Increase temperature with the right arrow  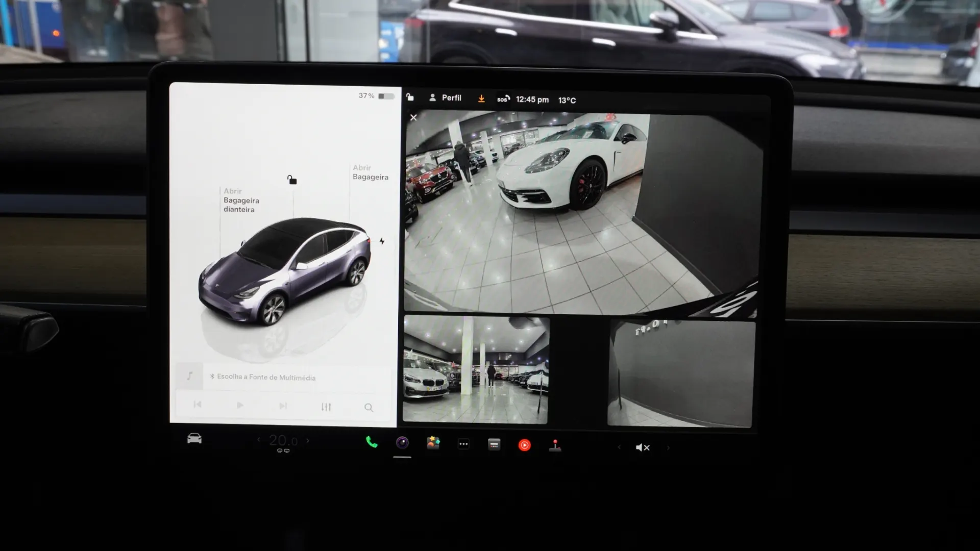point(307,439)
